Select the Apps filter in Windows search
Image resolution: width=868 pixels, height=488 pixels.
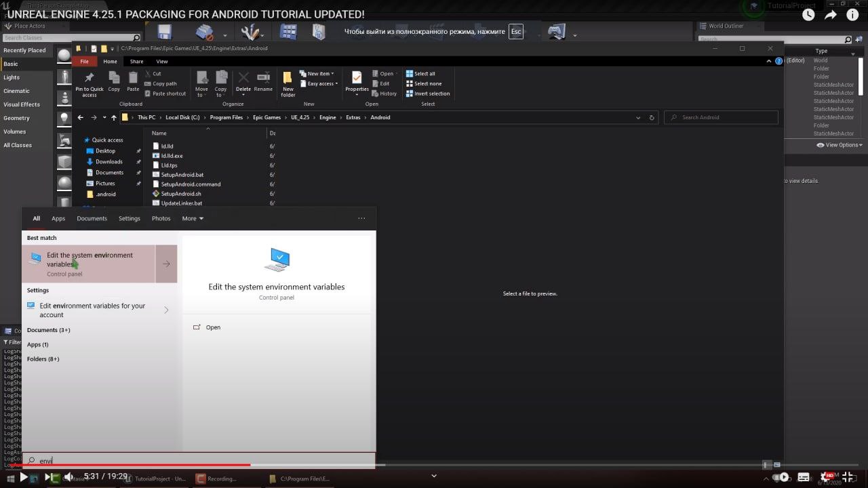point(58,218)
